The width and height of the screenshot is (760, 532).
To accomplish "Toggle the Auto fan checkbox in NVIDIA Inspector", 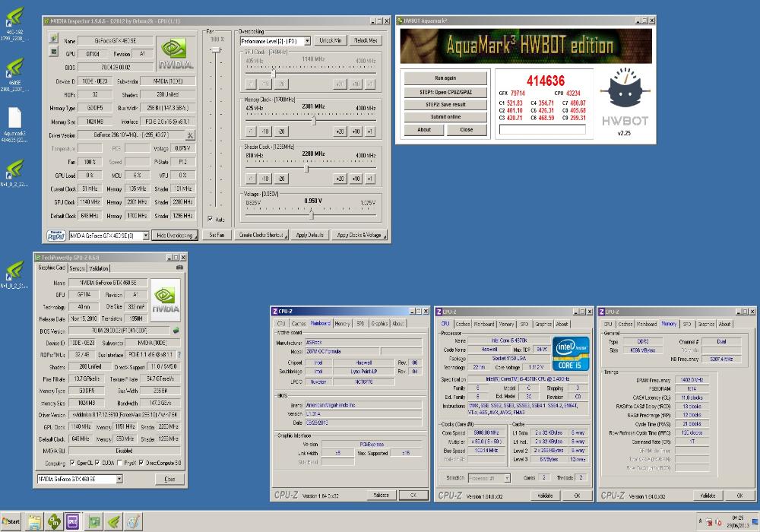I will (211, 220).
